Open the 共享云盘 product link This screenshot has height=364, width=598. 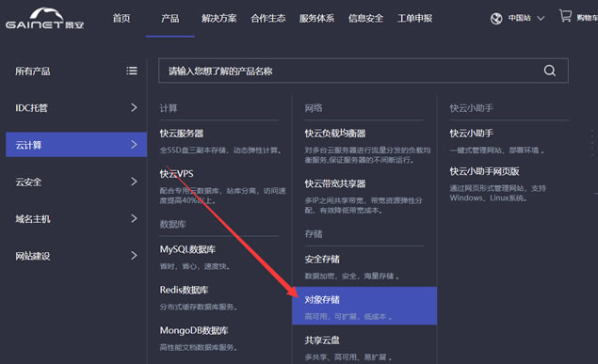point(322,340)
